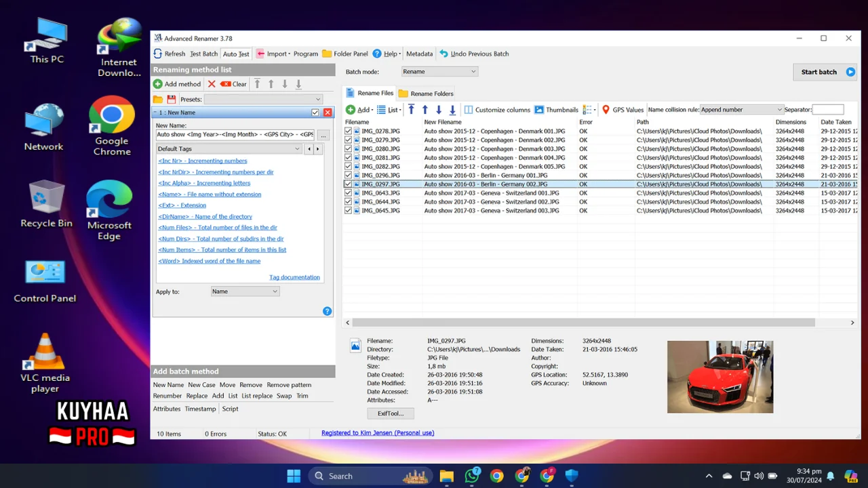Undo the previous batch
The image size is (868, 488).
click(474, 54)
